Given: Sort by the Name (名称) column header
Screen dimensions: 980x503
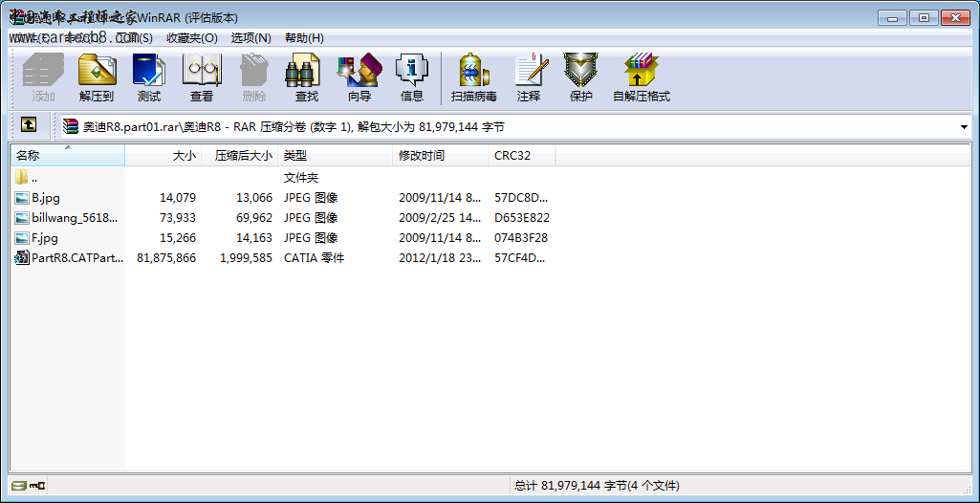Looking at the screenshot, I should tap(68, 156).
